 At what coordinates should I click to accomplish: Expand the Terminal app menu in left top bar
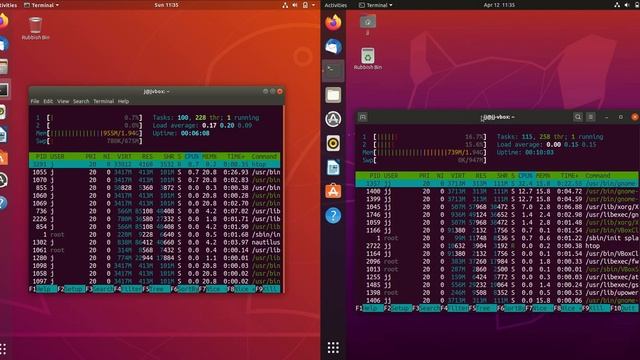[x=41, y=5]
